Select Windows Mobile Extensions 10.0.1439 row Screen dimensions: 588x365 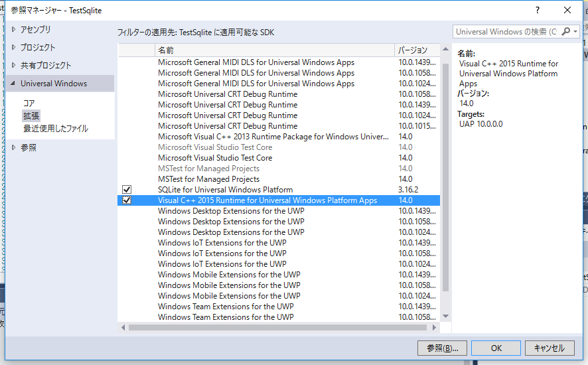pyautogui.click(x=279, y=275)
